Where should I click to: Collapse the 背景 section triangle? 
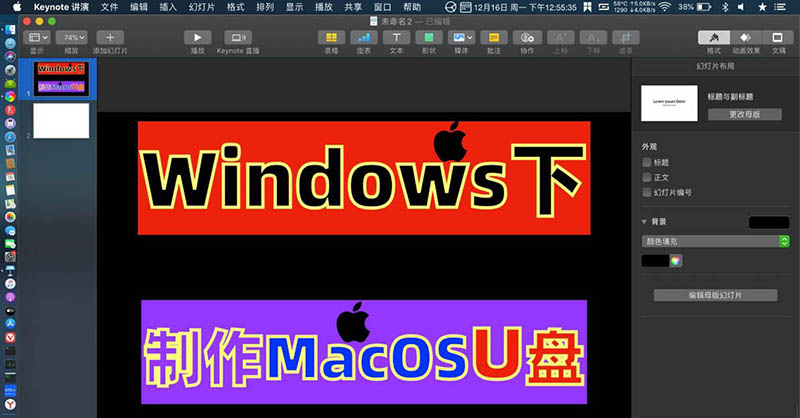click(644, 222)
